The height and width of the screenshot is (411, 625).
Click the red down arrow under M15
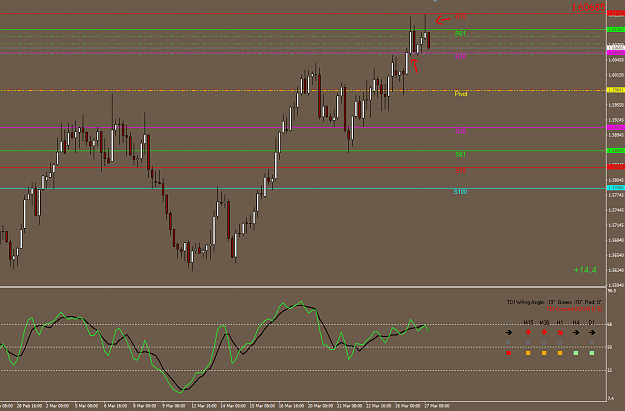[528, 332]
